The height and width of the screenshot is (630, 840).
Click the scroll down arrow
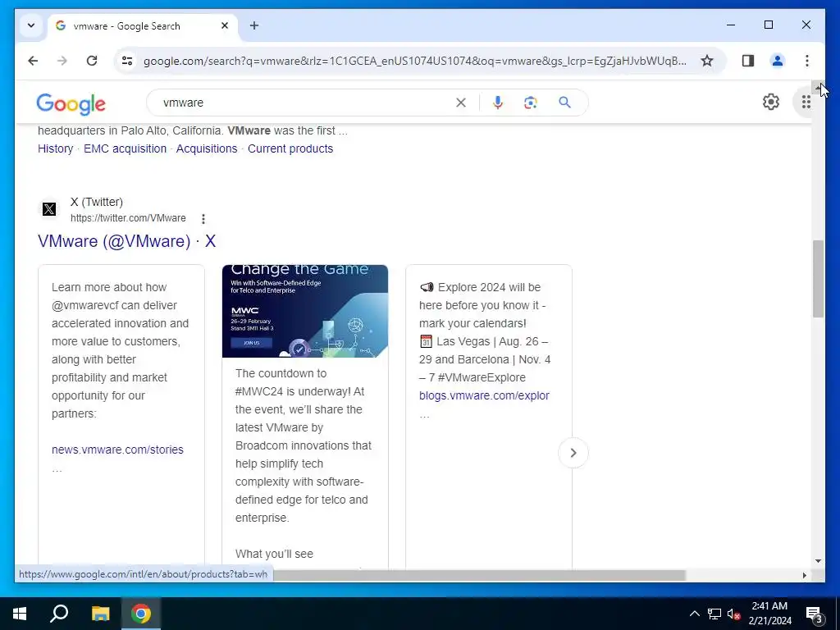pos(818,561)
